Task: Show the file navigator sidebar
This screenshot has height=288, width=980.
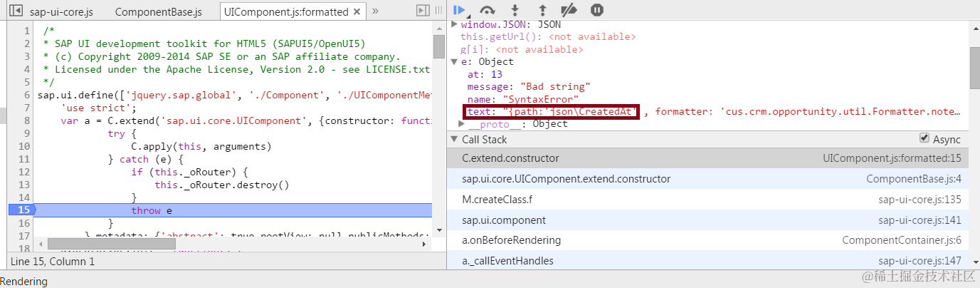Action: (x=16, y=11)
